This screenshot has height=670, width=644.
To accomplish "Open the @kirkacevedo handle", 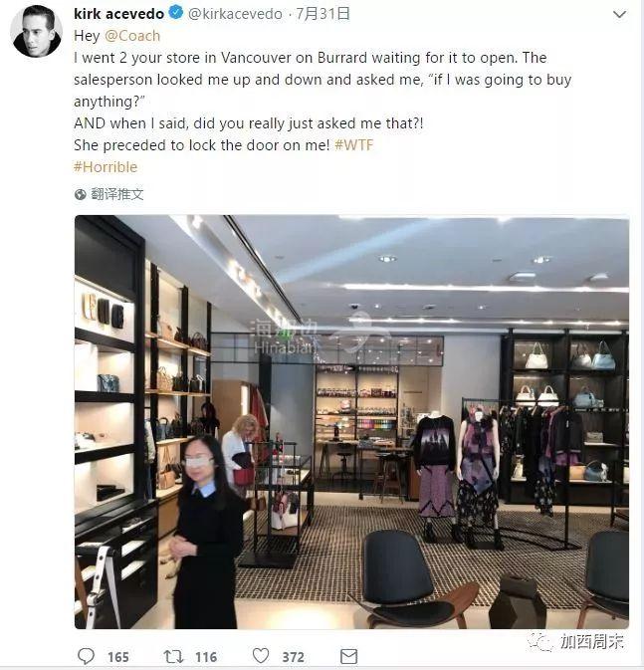I will click(235, 14).
